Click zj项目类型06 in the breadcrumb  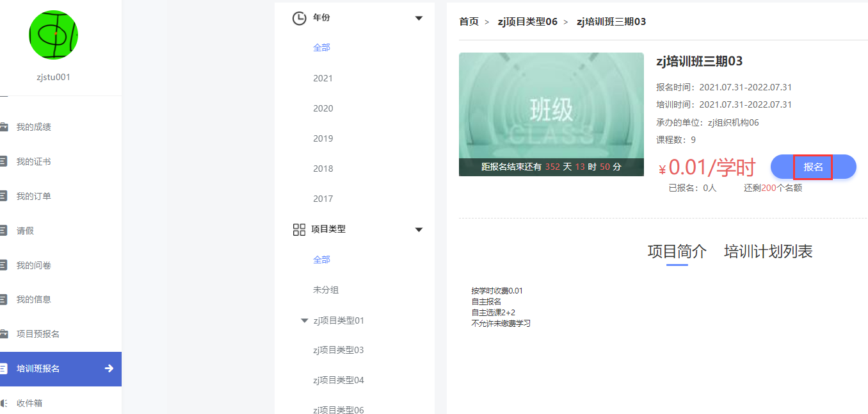[527, 22]
